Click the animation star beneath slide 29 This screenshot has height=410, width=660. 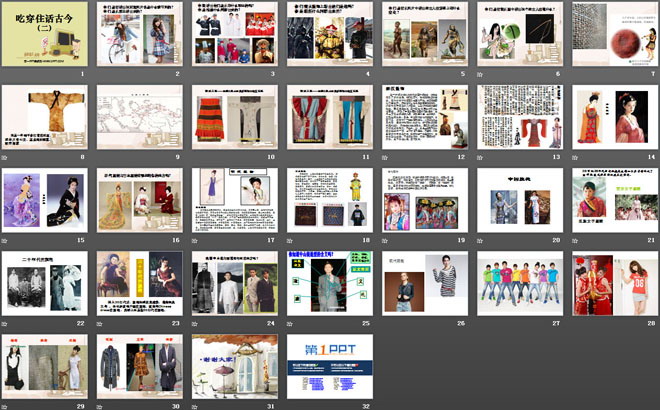5,406
